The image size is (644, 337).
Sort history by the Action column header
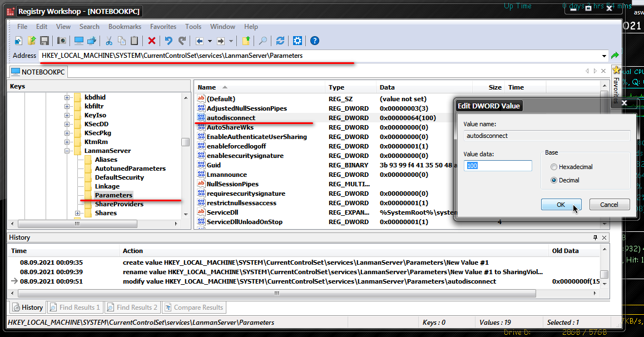pos(334,251)
